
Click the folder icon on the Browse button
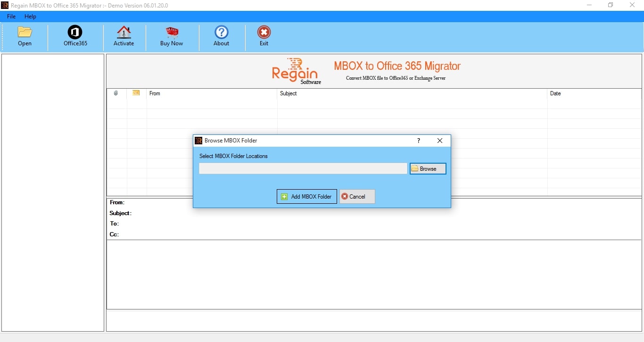(414, 168)
